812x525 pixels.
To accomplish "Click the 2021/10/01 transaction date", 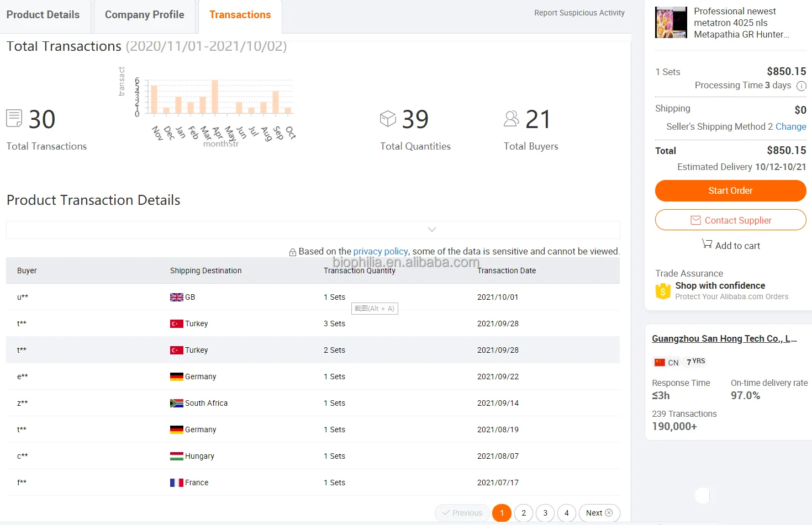I will [x=498, y=297].
